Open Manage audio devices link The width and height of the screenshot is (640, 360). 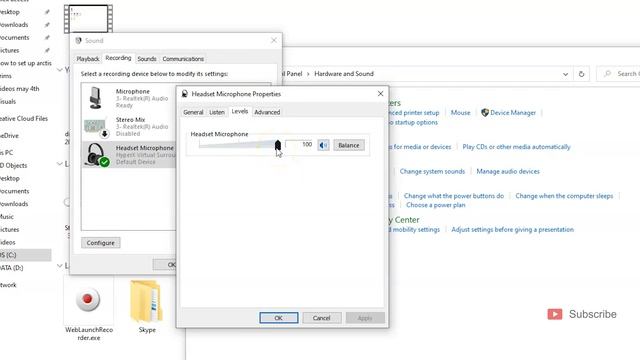[508, 171]
